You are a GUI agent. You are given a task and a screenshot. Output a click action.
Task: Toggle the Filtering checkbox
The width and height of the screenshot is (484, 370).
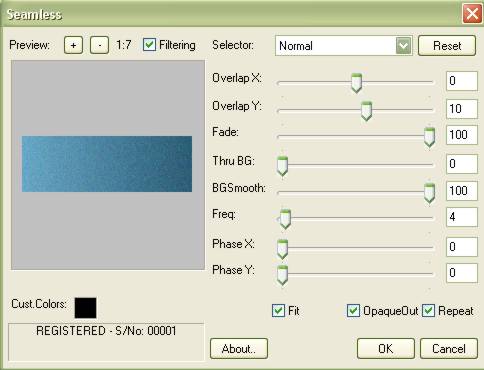(149, 45)
